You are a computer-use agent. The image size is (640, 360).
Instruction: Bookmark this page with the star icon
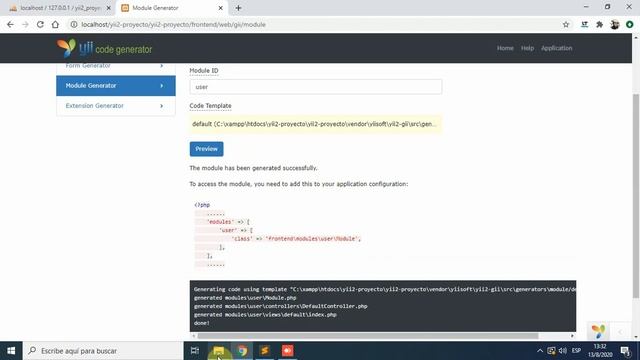[x=566, y=24]
